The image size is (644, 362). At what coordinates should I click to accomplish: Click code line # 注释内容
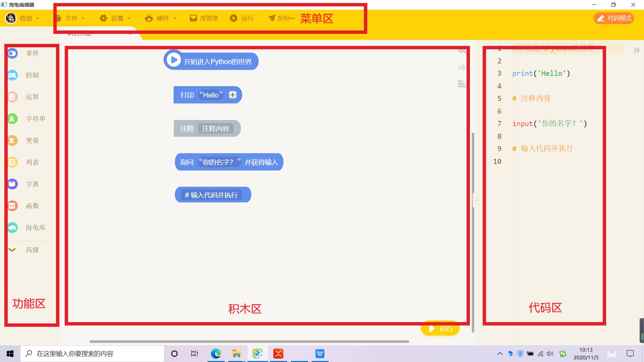click(x=532, y=99)
